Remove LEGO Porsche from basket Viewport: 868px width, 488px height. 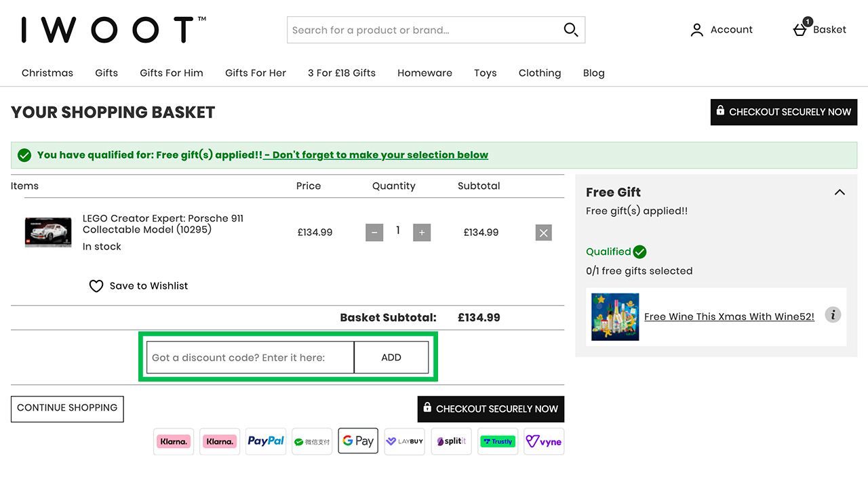coord(543,232)
